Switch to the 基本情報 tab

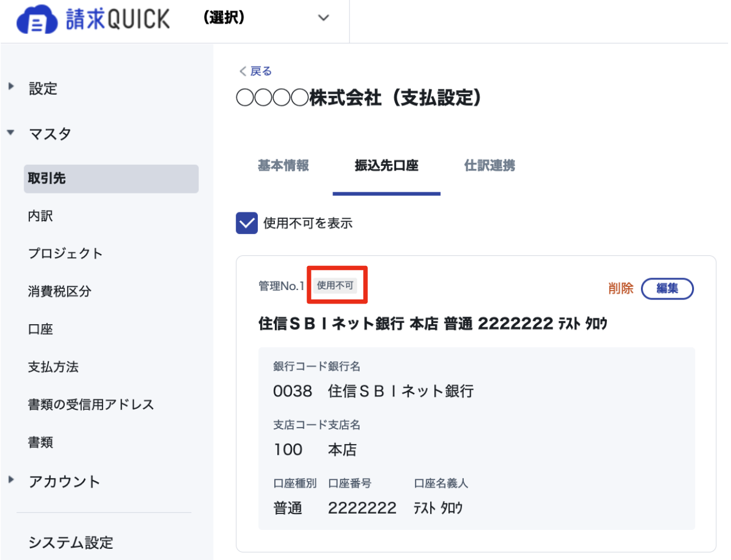[283, 166]
